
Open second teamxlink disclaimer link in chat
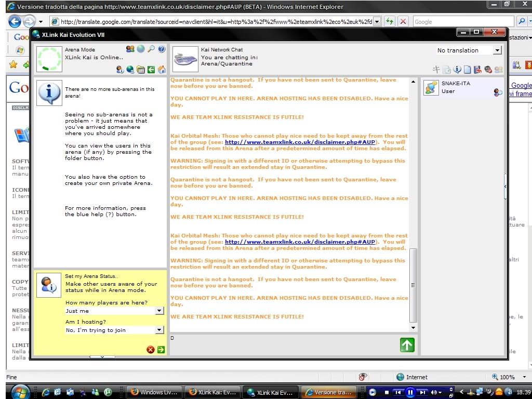pyautogui.click(x=300, y=242)
